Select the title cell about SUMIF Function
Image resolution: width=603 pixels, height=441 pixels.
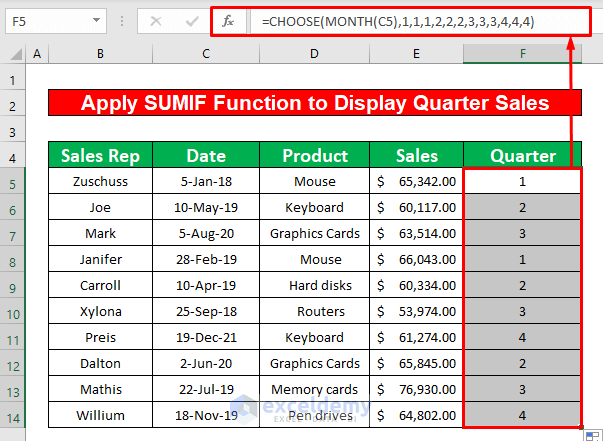click(315, 103)
